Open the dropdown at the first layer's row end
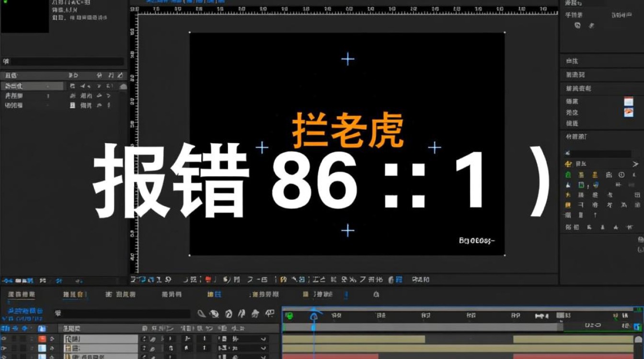The width and height of the screenshot is (644, 359). pyautogui.click(x=263, y=339)
